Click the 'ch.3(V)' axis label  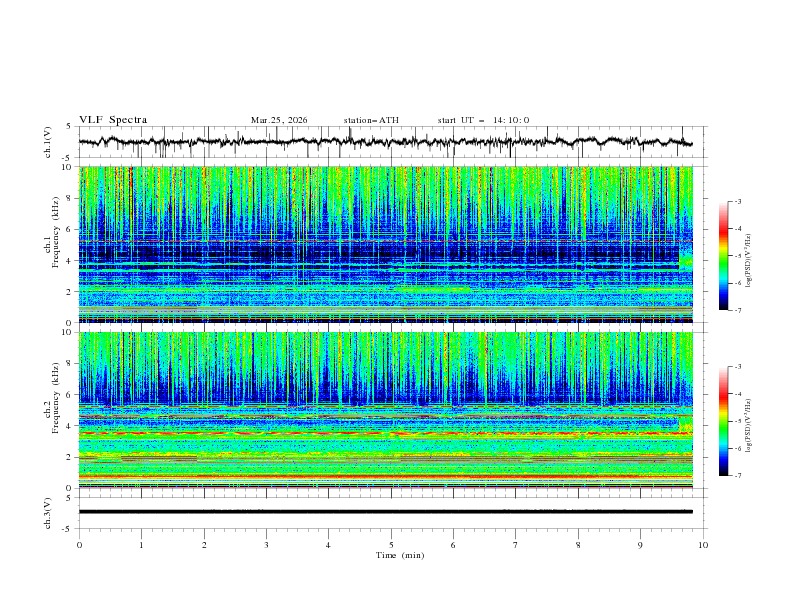(x=48, y=513)
